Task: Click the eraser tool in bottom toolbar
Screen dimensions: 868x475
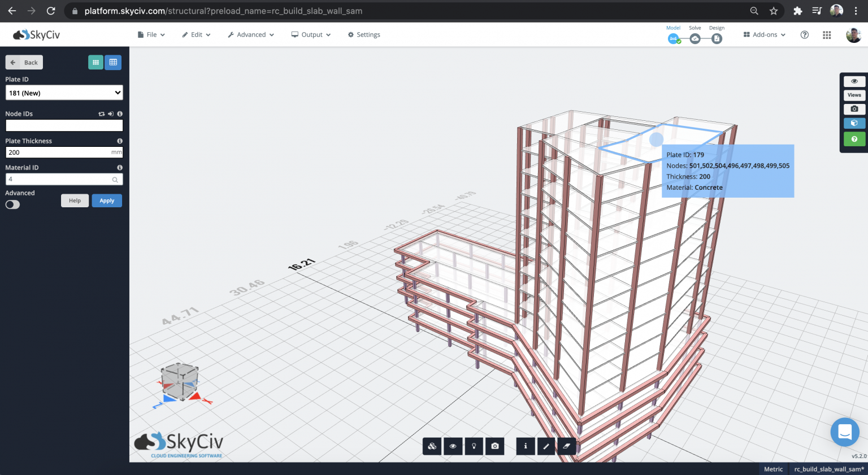Action: coord(566,446)
